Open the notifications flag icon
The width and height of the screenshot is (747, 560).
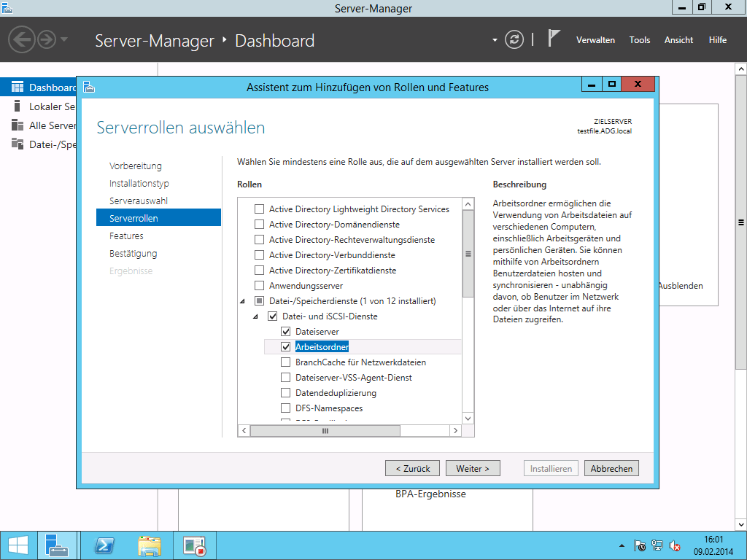pyautogui.click(x=553, y=38)
